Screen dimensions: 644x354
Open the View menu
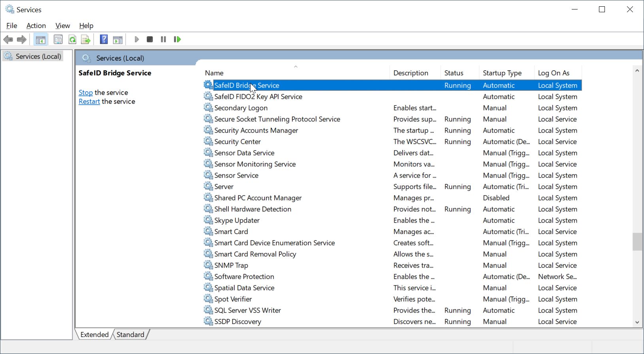[x=62, y=26]
